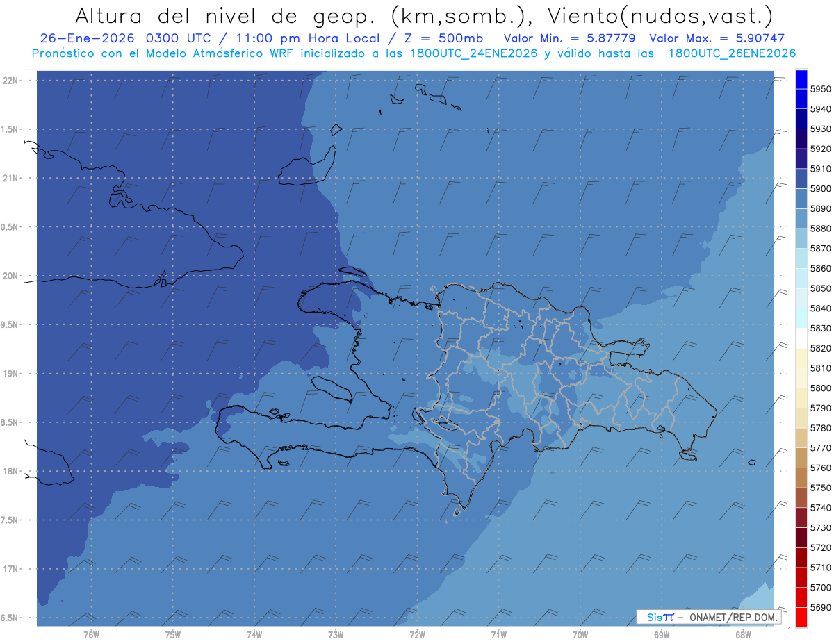Click the colorbar swatch between 5920 and 5910
Viewport: 834px width, 644px height.
[801, 159]
